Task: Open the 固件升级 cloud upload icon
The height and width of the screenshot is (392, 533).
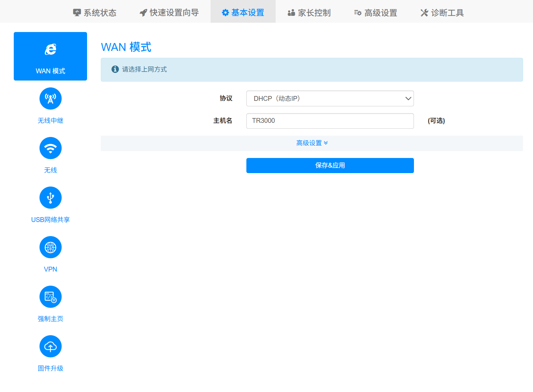Action: pyautogui.click(x=50, y=346)
